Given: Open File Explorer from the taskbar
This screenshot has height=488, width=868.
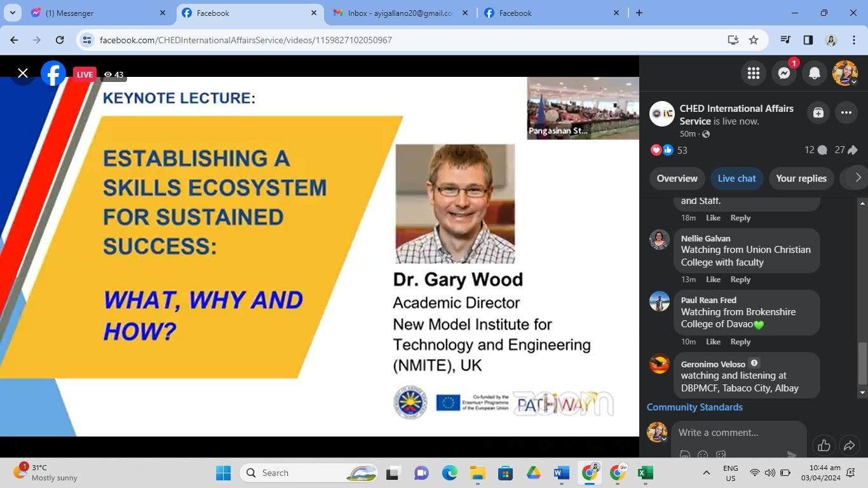Looking at the screenshot, I should click(477, 473).
